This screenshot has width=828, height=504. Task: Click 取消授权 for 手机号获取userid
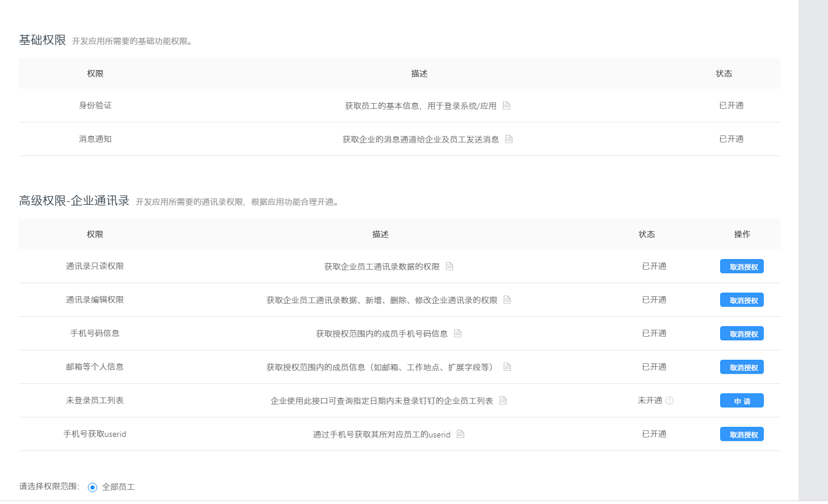741,434
